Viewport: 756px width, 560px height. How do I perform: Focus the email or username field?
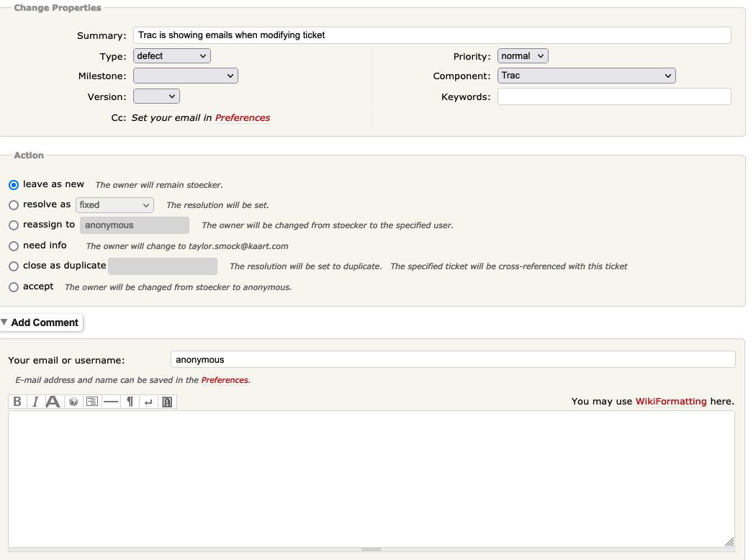pyautogui.click(x=453, y=359)
